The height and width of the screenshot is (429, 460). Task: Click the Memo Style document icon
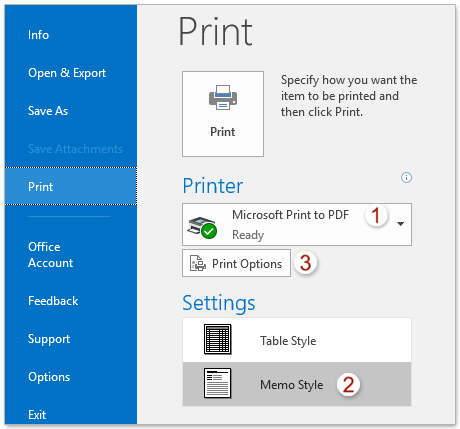click(217, 383)
